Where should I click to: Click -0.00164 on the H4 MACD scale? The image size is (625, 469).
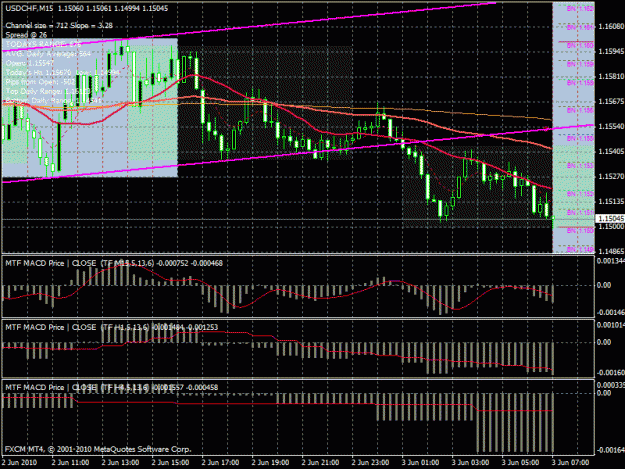tap(610, 450)
